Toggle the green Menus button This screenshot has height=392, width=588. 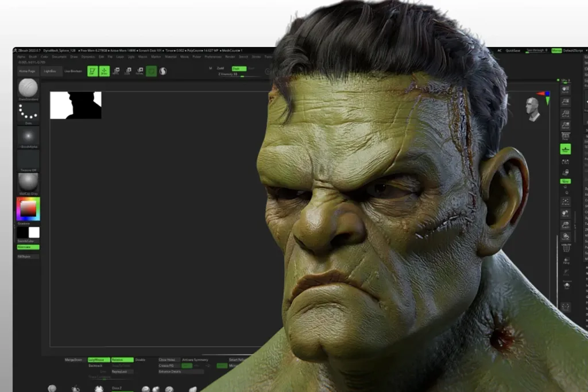point(556,51)
